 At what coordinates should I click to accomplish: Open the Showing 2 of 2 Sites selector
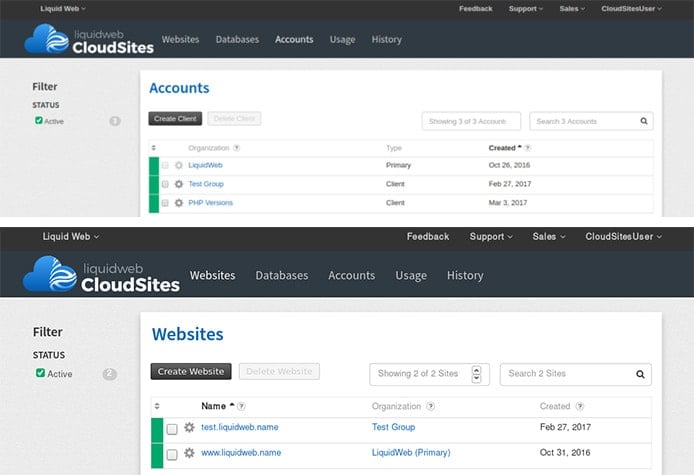click(x=429, y=374)
